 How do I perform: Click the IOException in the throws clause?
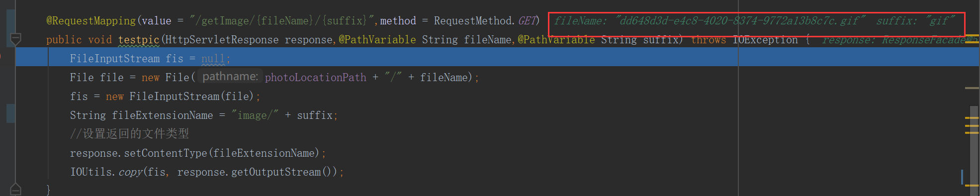(765, 40)
